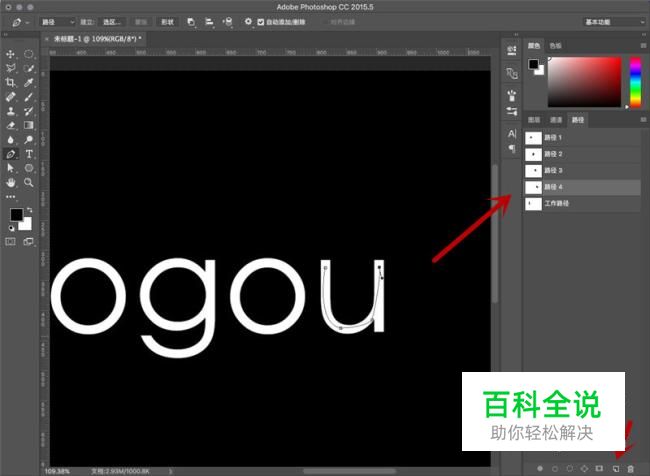Open the path arrangement menu
The width and height of the screenshot is (650, 476).
pyautogui.click(x=228, y=22)
